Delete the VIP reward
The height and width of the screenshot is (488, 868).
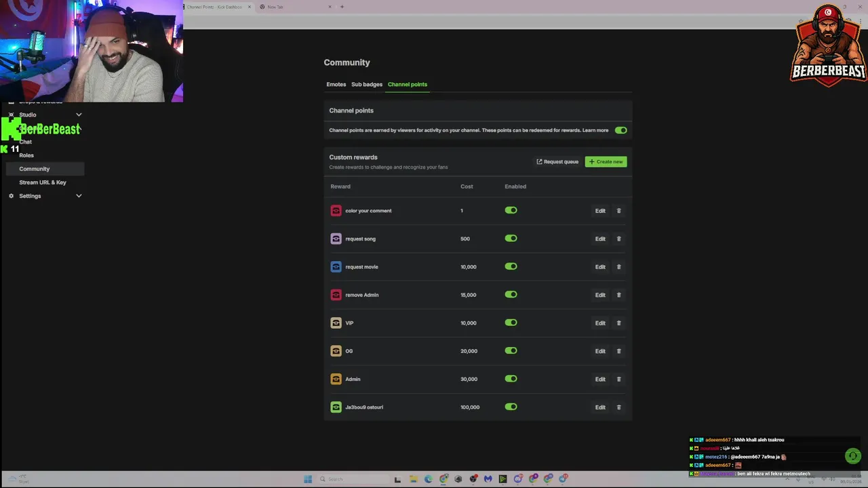(x=618, y=323)
